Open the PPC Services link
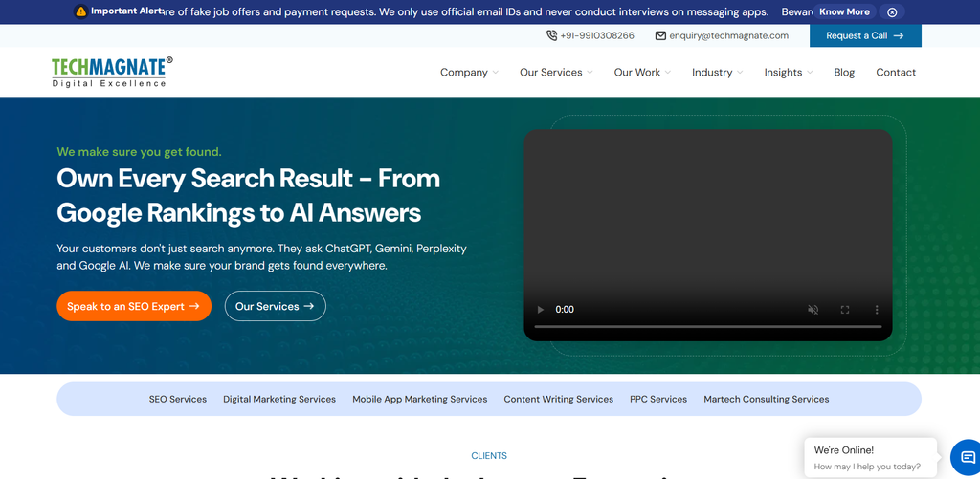Image resolution: width=980 pixels, height=479 pixels. [x=658, y=399]
